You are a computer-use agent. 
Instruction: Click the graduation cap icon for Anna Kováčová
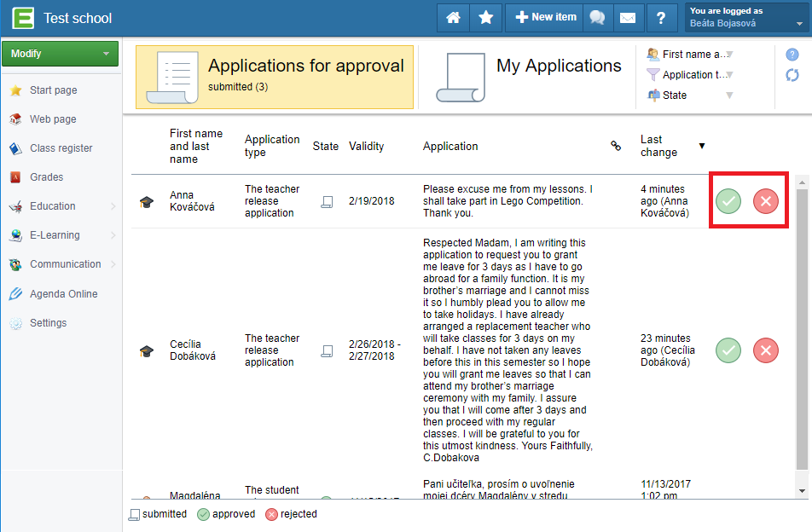[147, 202]
